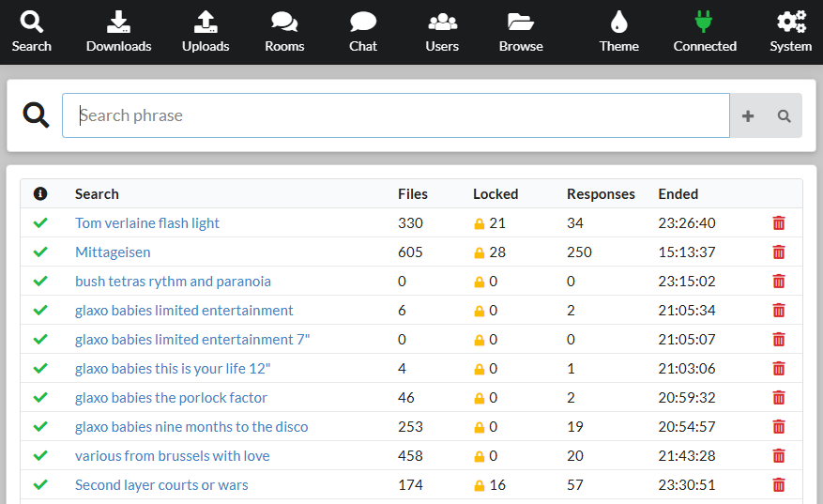Click the info icon in table header

40,194
